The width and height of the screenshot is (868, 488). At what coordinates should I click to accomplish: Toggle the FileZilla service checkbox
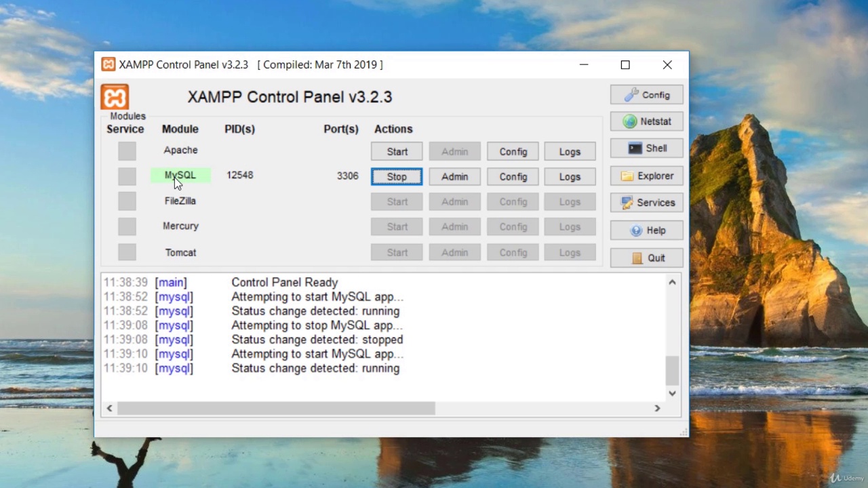pos(127,201)
